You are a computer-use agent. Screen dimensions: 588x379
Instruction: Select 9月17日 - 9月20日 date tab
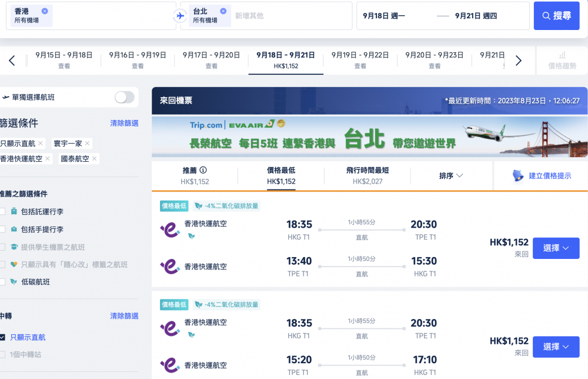pyautogui.click(x=211, y=60)
